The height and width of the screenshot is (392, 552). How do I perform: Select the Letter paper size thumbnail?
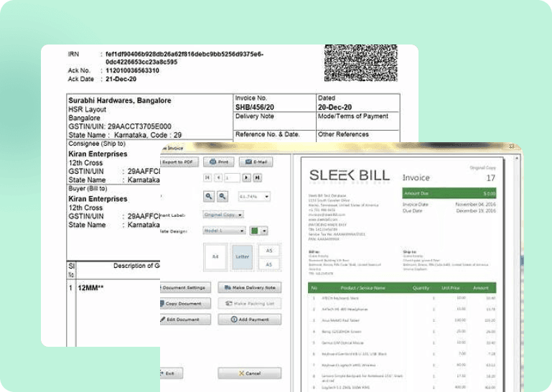pos(242,257)
